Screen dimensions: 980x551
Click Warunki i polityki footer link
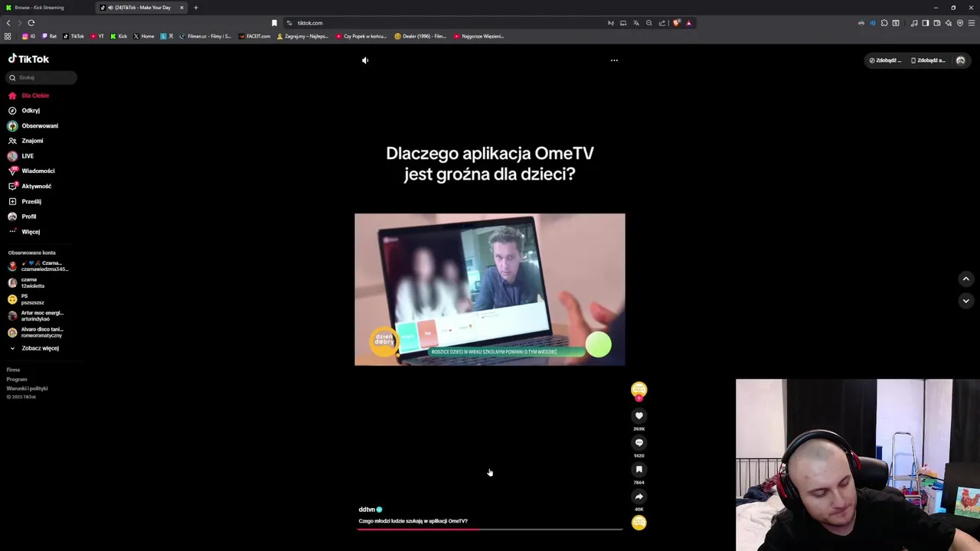pos(27,388)
